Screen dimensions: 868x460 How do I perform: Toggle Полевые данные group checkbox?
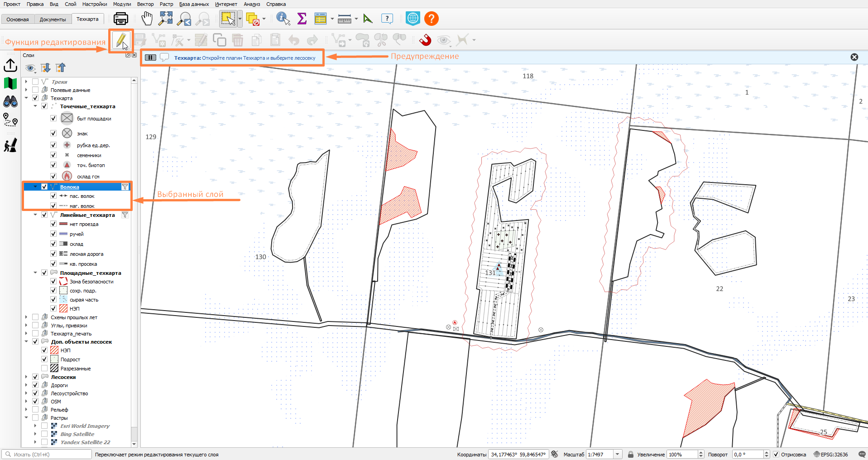point(35,90)
